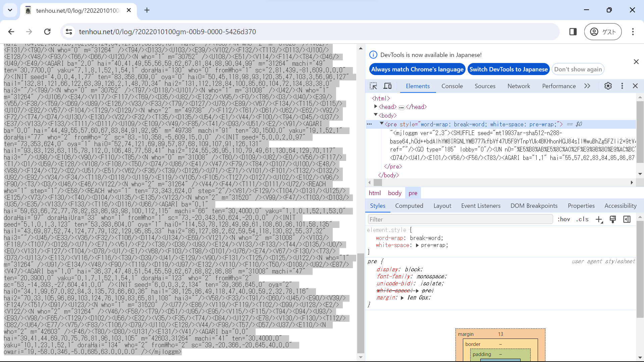Switch to the Console tab
This screenshot has width=644, height=362.
click(x=452, y=86)
